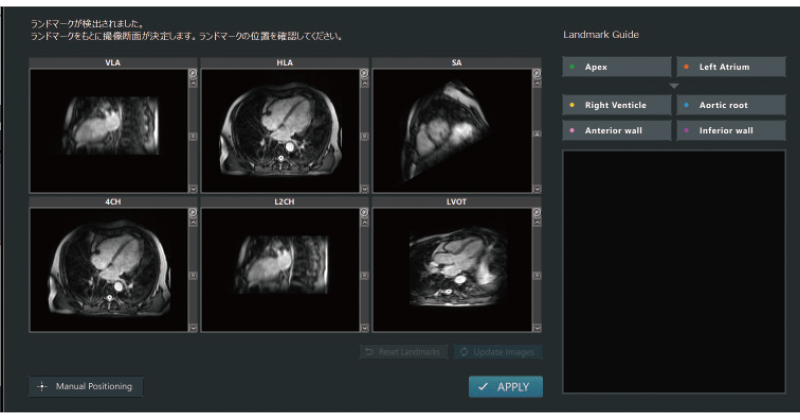Click the checkmark icon on APPLY
Image resolution: width=800 pixels, height=420 pixels.
[x=483, y=387]
